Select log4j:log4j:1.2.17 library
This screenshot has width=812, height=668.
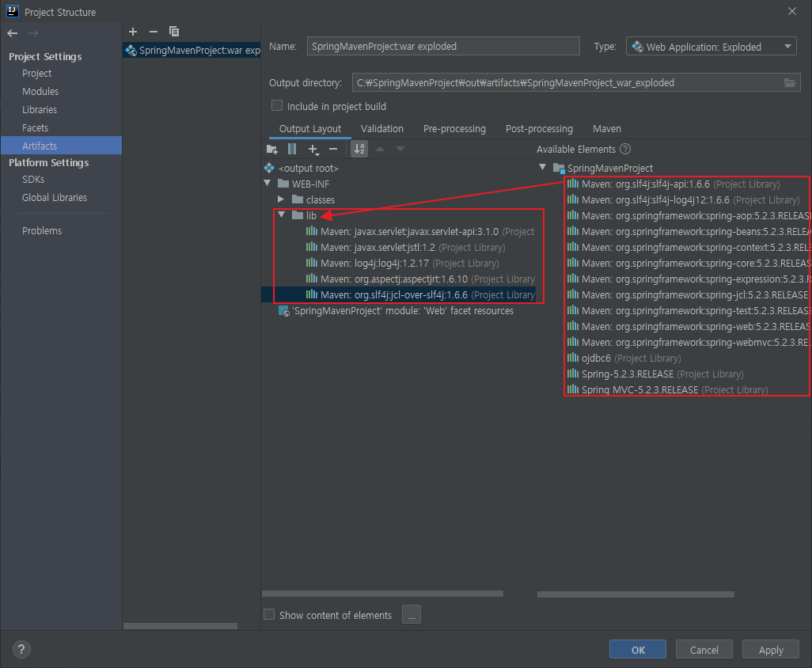click(402, 263)
